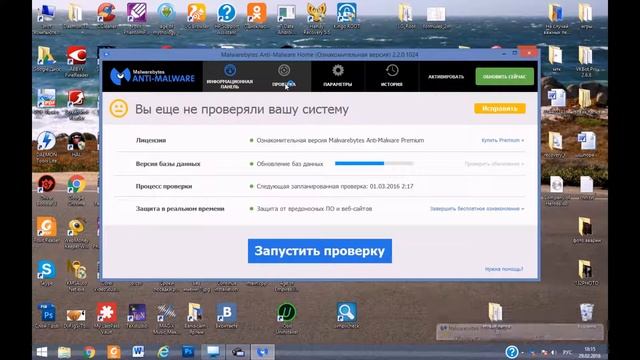The image size is (640, 360).
Task: Click the Активировать menu item
Action: coord(446,77)
